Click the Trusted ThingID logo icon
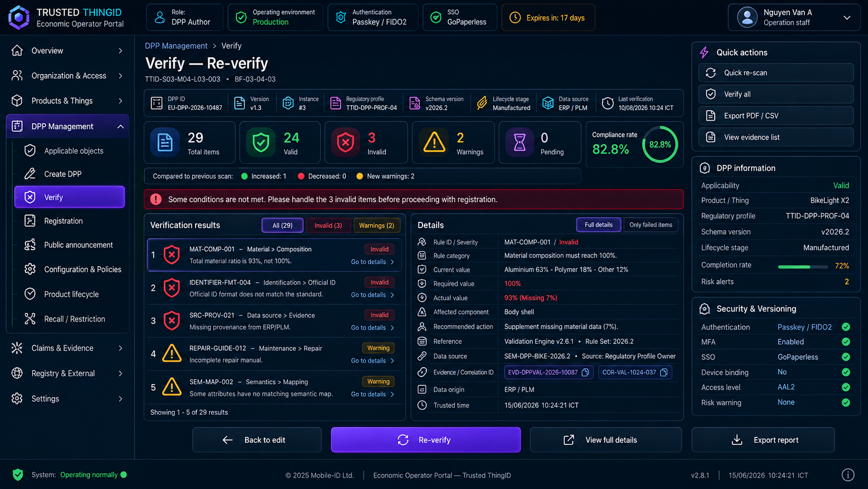The width and height of the screenshot is (868, 489). (19, 17)
